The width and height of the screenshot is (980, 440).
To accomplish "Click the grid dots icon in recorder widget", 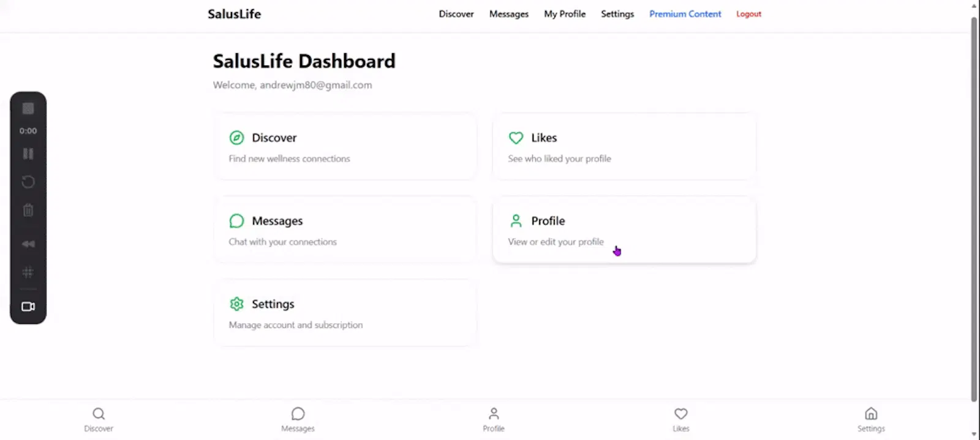I will click(x=28, y=272).
